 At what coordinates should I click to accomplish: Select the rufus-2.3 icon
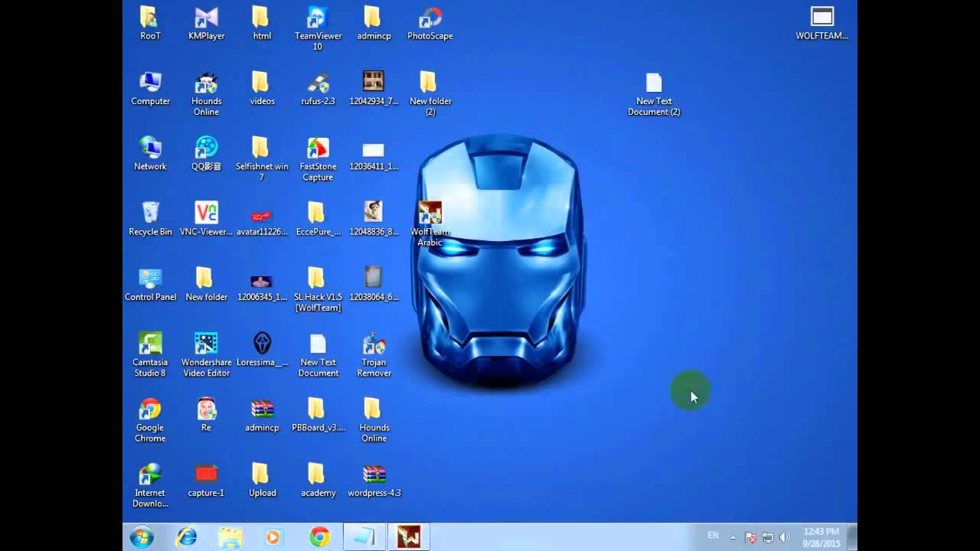[x=318, y=88]
